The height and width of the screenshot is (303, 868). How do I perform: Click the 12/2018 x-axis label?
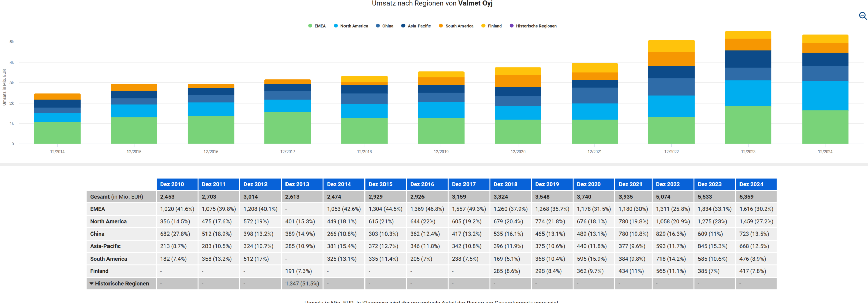(364, 151)
